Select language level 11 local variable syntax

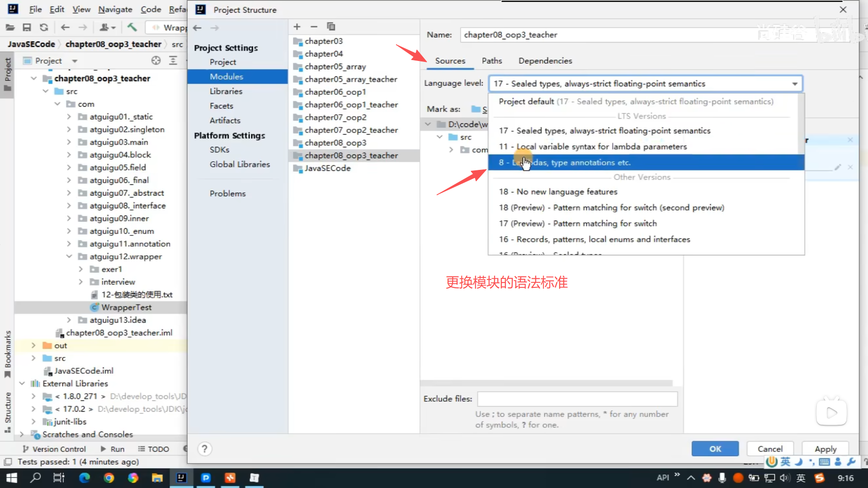click(x=601, y=146)
